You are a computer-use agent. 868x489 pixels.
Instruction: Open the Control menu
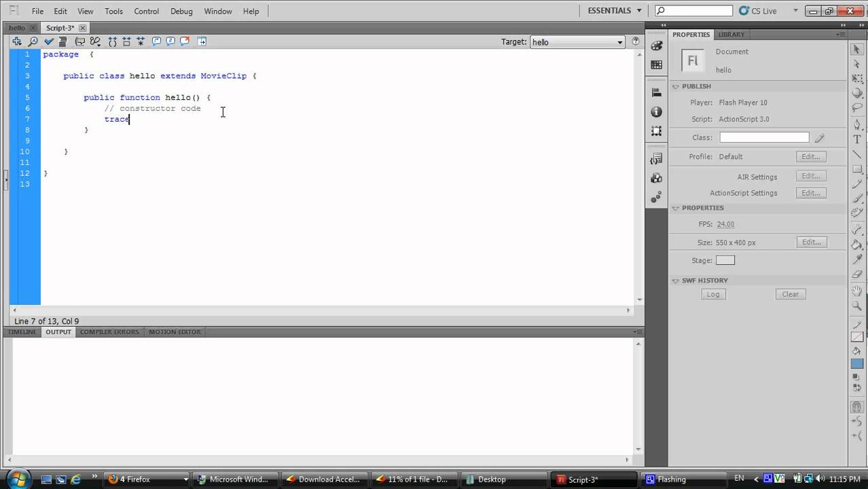point(146,11)
